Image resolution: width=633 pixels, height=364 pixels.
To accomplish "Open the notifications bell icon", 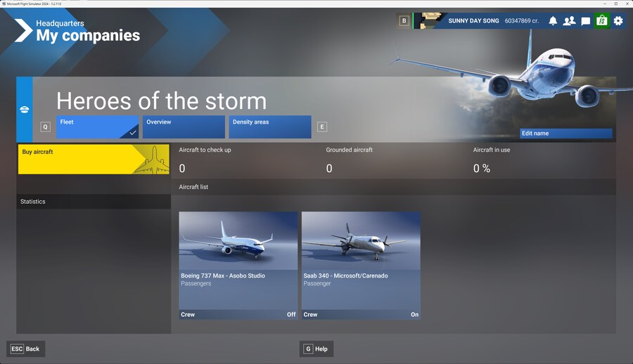I will (553, 21).
